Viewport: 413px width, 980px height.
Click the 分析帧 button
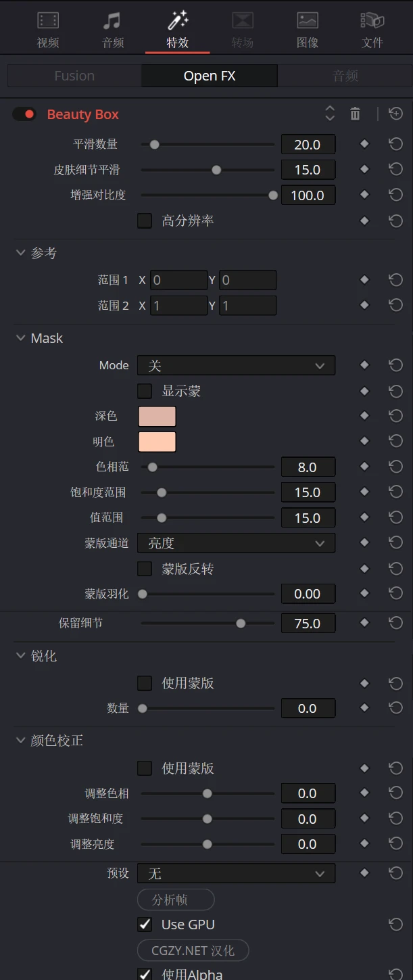(x=176, y=900)
